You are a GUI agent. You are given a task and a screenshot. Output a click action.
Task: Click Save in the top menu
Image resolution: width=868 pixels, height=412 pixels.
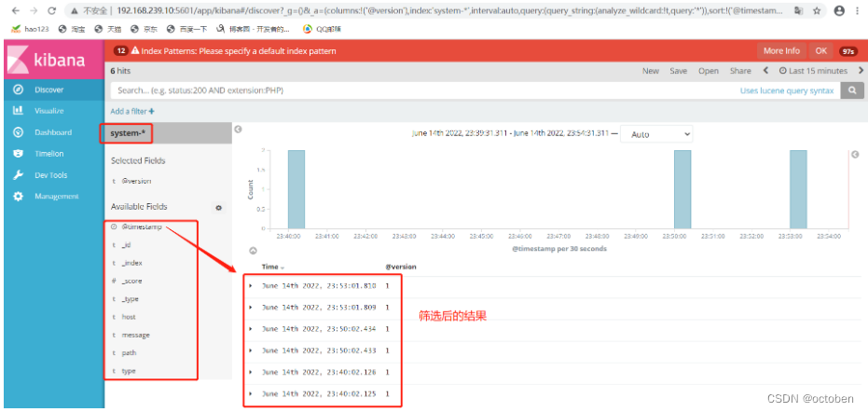[678, 71]
